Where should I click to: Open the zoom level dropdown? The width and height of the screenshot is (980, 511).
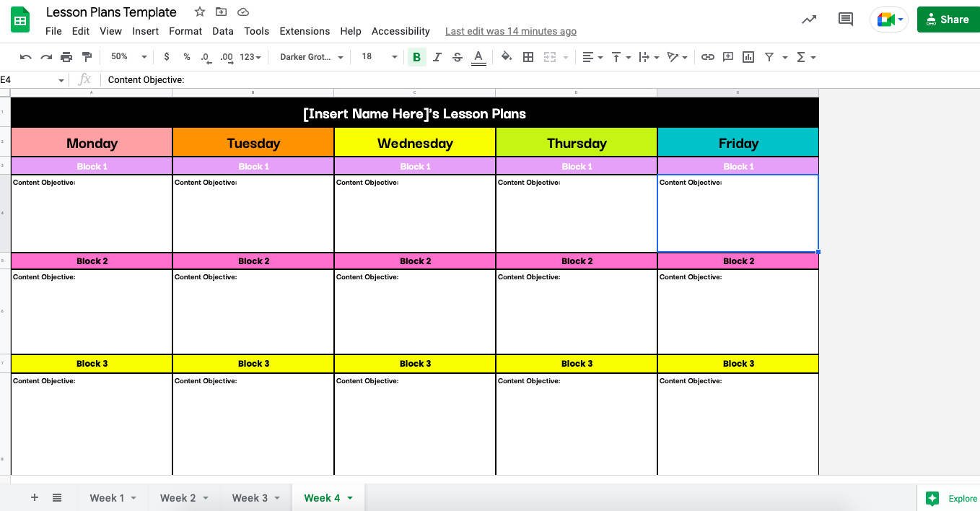click(x=127, y=57)
